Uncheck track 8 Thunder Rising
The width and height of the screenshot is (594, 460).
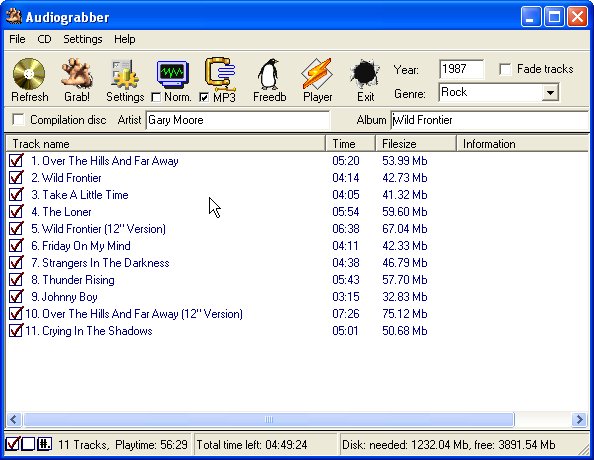point(16,280)
